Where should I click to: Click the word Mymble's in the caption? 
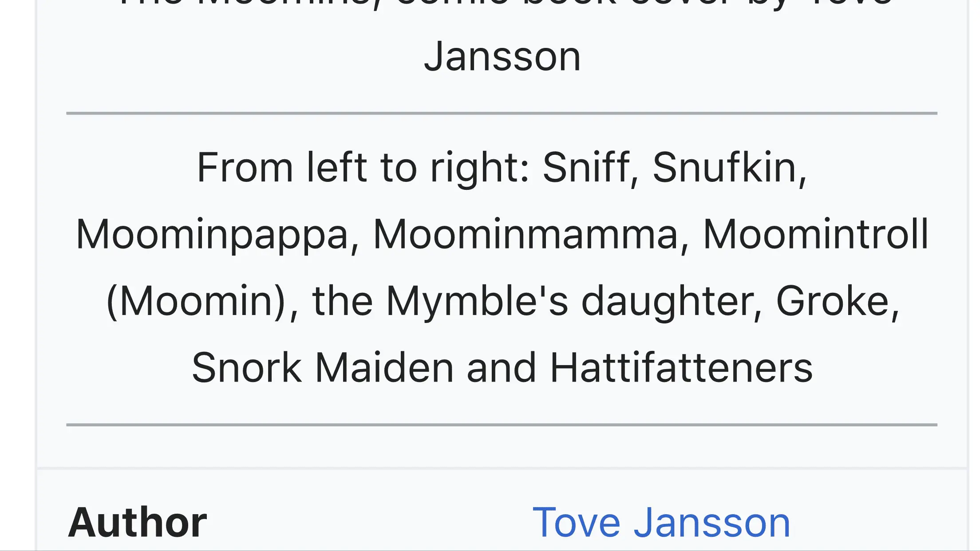477,301
